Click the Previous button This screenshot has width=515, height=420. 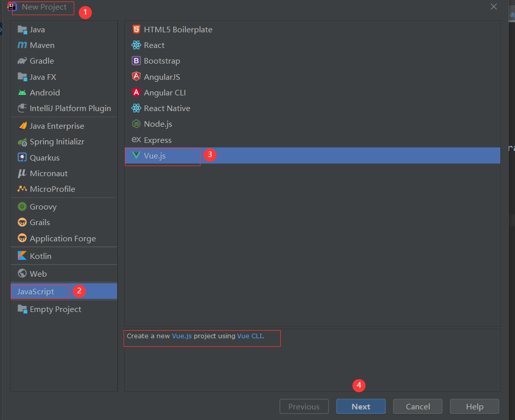[x=304, y=406]
